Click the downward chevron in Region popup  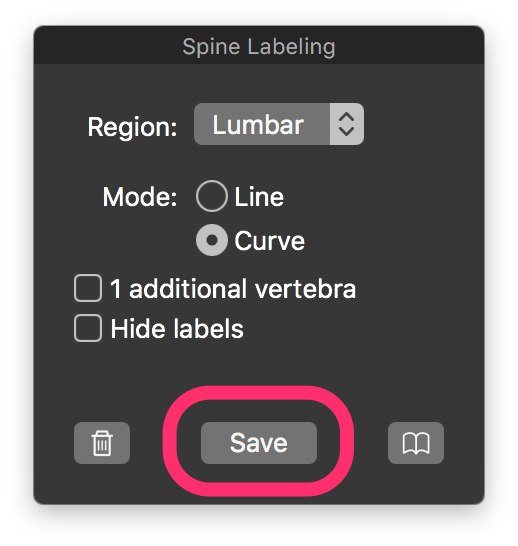point(347,131)
